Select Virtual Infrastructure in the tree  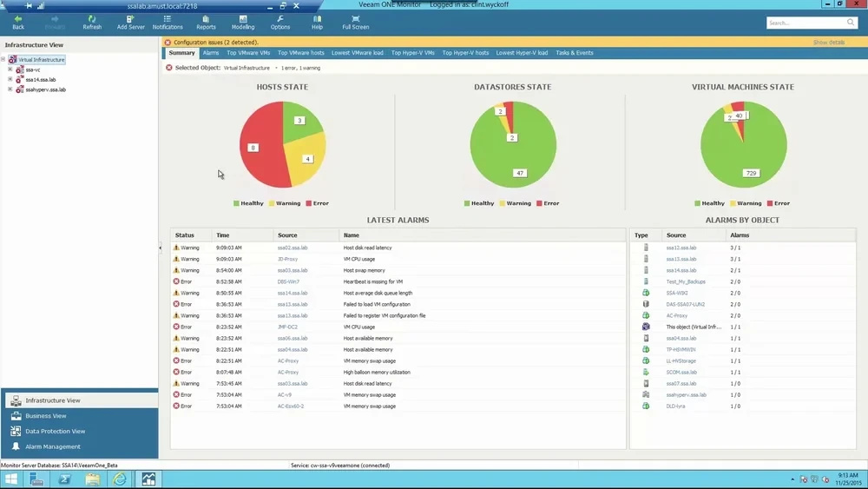(x=41, y=60)
